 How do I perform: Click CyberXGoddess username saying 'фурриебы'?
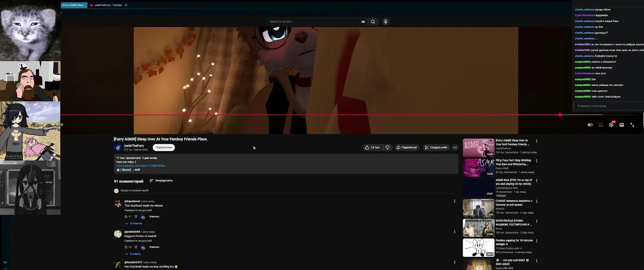point(584,15)
